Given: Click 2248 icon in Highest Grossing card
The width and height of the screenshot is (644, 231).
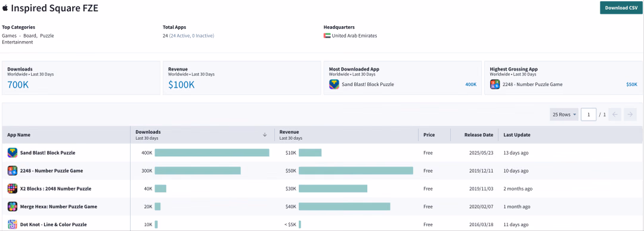Looking at the screenshot, I should click(495, 85).
